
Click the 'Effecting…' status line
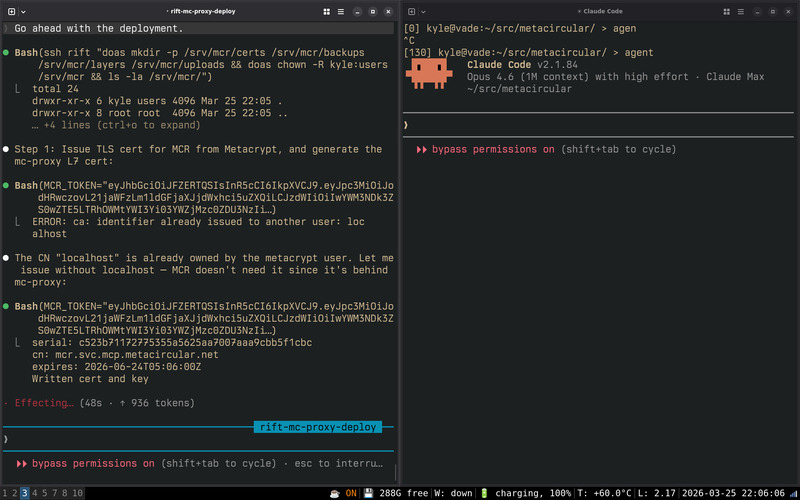pos(104,403)
